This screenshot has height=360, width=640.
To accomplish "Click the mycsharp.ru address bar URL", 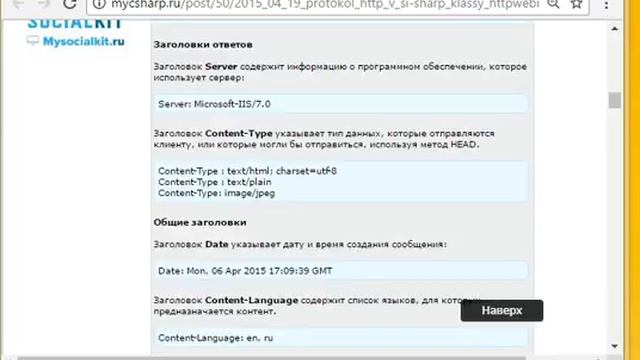I will click(x=325, y=4).
